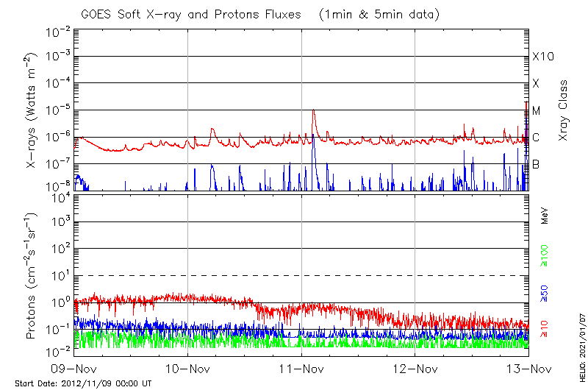Click the red X-ray flare peak after 11-Nov
The image size is (588, 390).
click(314, 110)
